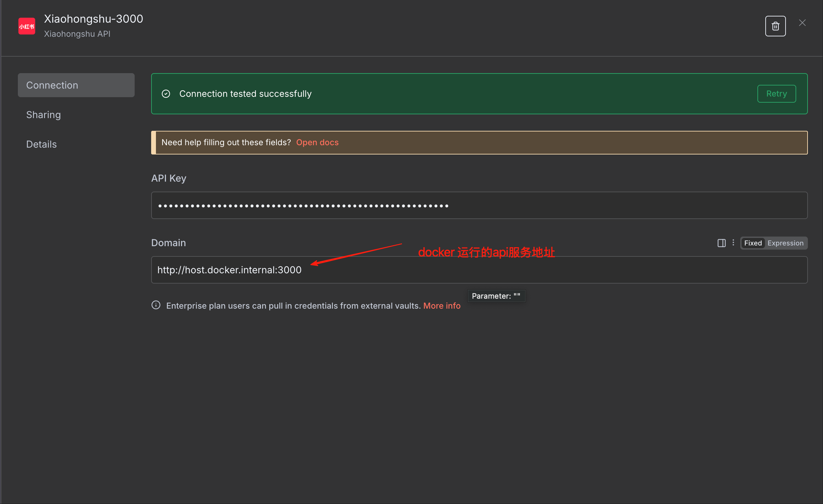Image resolution: width=823 pixels, height=504 pixels.
Task: Close the credential dialog
Action: [x=802, y=23]
